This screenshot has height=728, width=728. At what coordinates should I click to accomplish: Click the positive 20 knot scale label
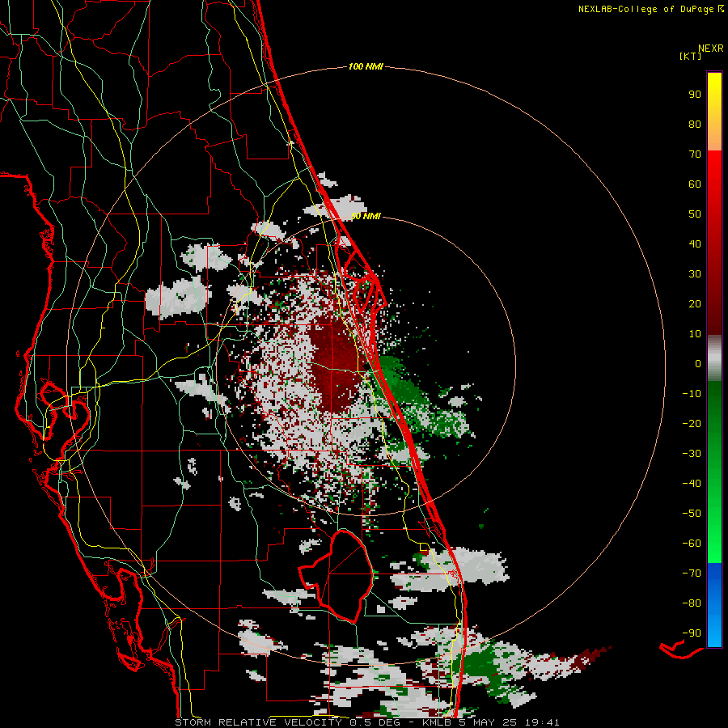click(x=695, y=303)
